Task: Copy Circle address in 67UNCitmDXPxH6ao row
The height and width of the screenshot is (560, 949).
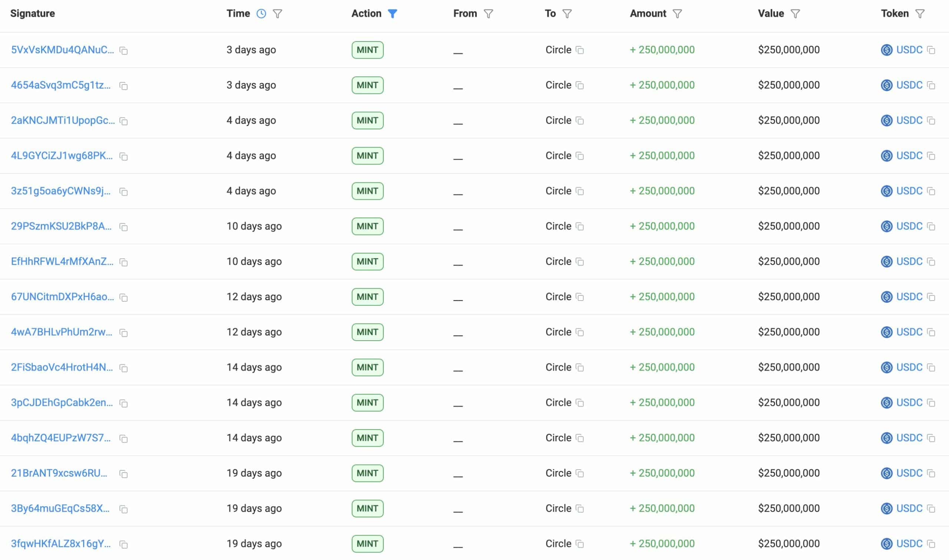Action: tap(580, 297)
